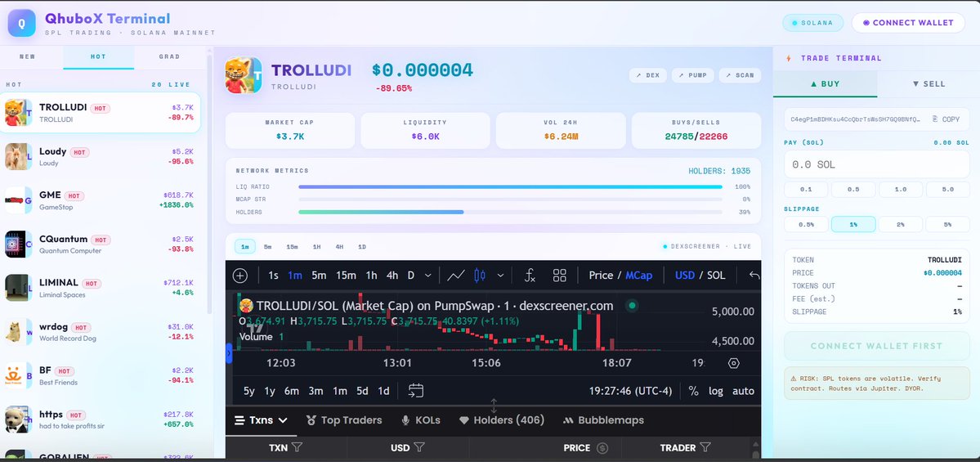This screenshot has height=462, width=980.
Task: Select the 4H timeframe pill above chart
Action: click(339, 246)
